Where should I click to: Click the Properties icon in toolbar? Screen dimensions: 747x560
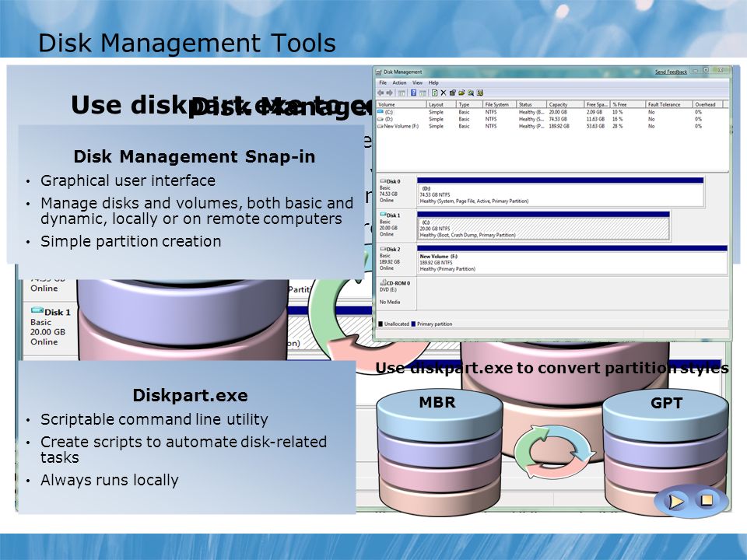coord(453,93)
